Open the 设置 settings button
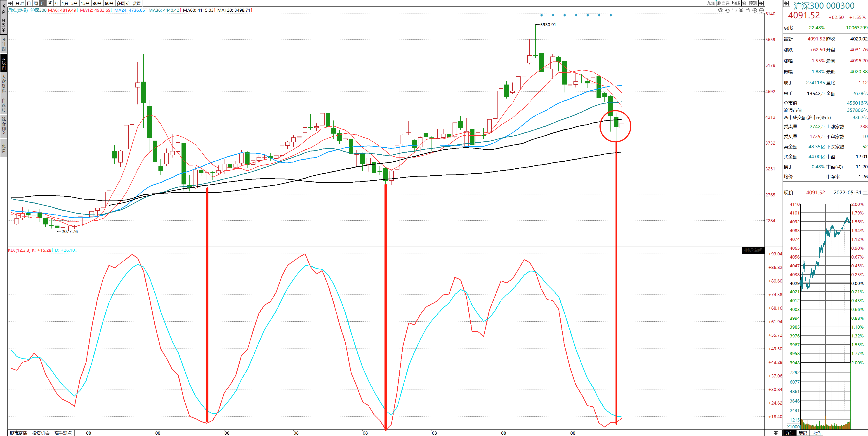This screenshot has width=868, height=436. 137,3
